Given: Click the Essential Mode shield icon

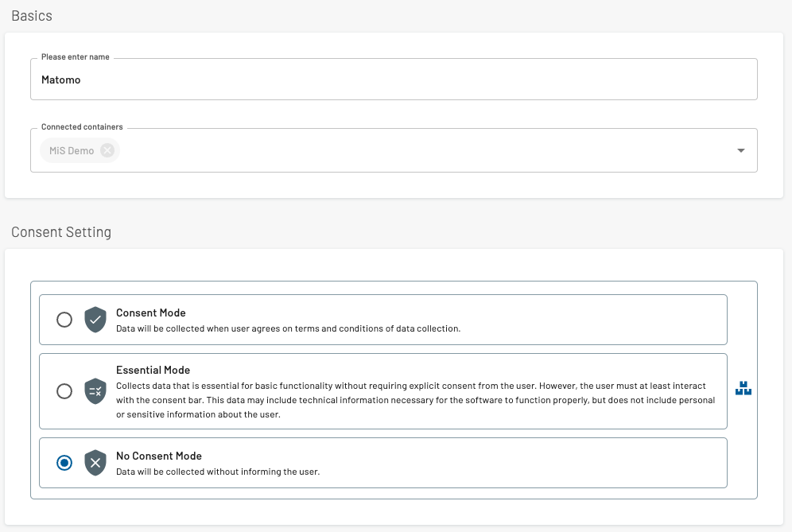Looking at the screenshot, I should pyautogui.click(x=95, y=391).
